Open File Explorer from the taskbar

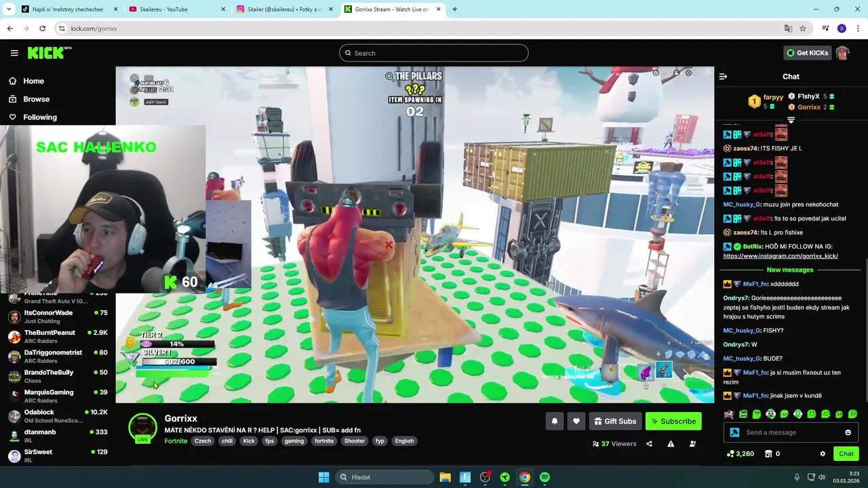[x=445, y=477]
